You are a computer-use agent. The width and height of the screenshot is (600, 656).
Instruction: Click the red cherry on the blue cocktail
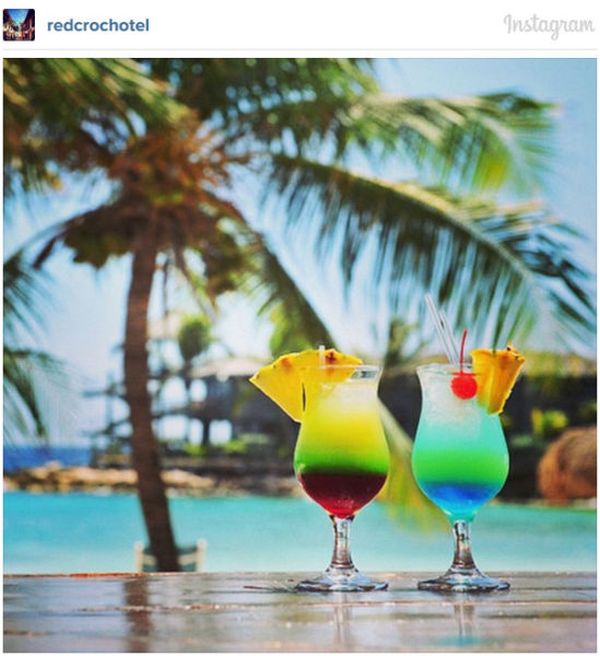pos(464,386)
